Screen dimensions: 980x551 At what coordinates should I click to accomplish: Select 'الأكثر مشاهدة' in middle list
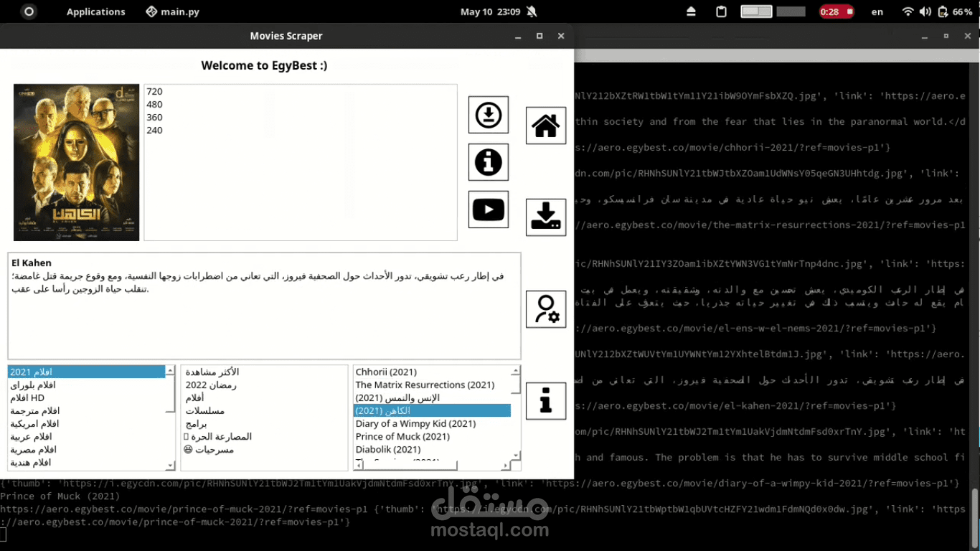[264, 372]
